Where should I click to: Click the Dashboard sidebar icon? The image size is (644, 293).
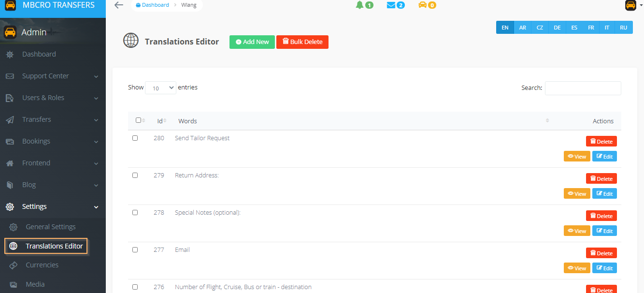[10, 55]
